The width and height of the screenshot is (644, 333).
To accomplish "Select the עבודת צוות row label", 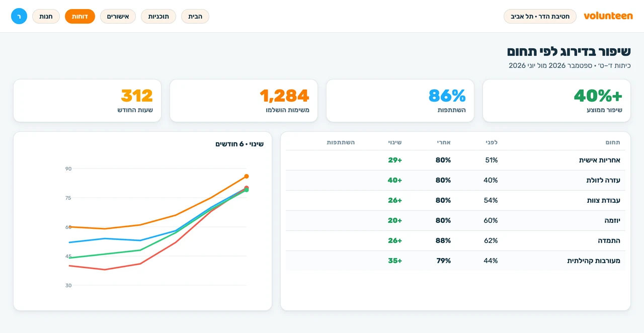I will [x=604, y=200].
